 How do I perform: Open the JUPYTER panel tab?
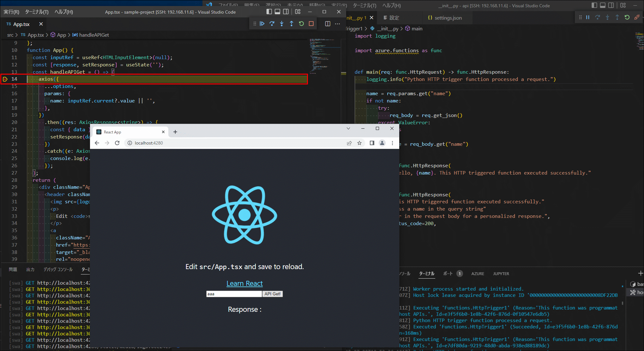click(x=501, y=274)
